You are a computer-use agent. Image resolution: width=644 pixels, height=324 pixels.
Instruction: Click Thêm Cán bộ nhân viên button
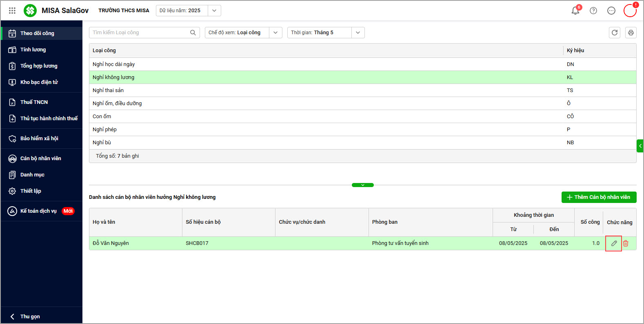[599, 197]
